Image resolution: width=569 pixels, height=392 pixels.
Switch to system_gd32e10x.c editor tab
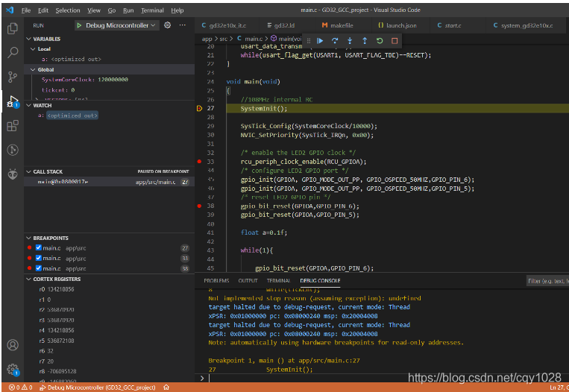(x=524, y=25)
